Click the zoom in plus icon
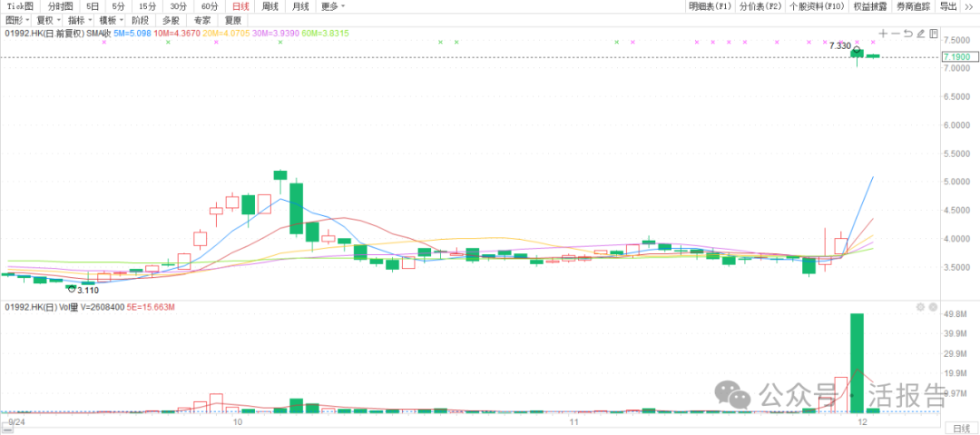Viewport: 980px width, 435px height. [882, 34]
